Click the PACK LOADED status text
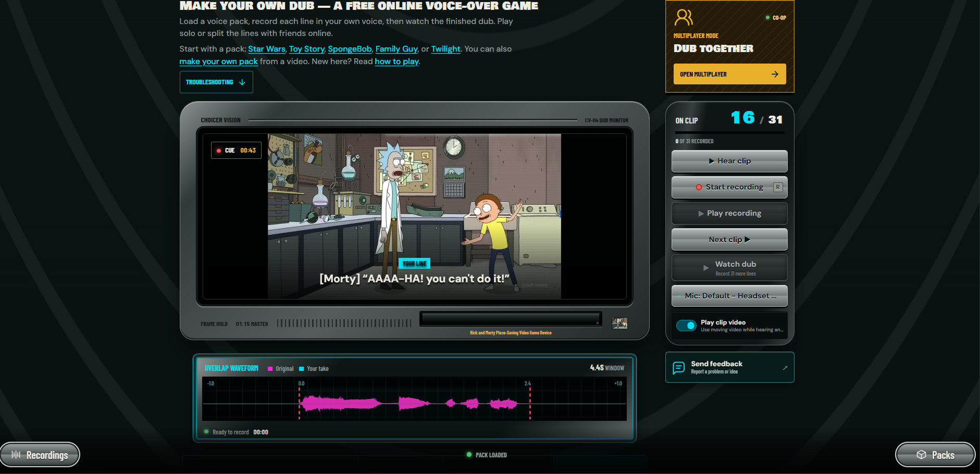Viewport: 980px width, 474px height. [x=491, y=455]
